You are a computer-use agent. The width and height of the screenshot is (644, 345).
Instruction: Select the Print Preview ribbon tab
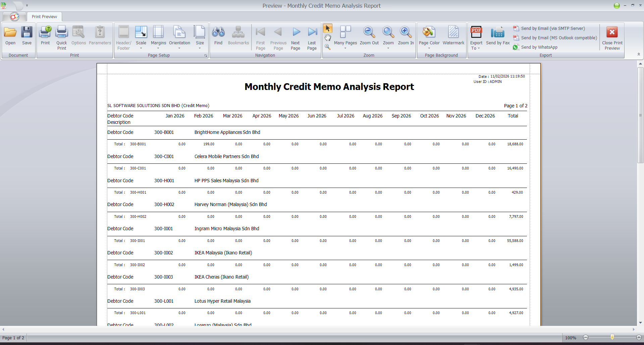[x=44, y=16]
